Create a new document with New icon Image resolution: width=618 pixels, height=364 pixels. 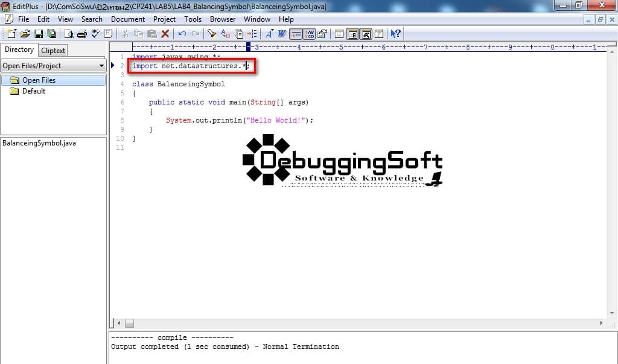coord(12,34)
